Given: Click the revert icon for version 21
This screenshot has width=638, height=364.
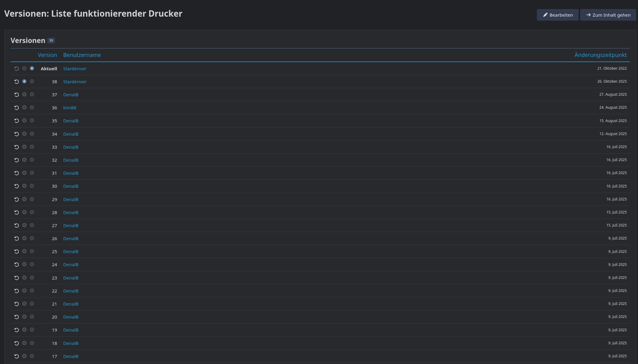Looking at the screenshot, I should coord(17,304).
